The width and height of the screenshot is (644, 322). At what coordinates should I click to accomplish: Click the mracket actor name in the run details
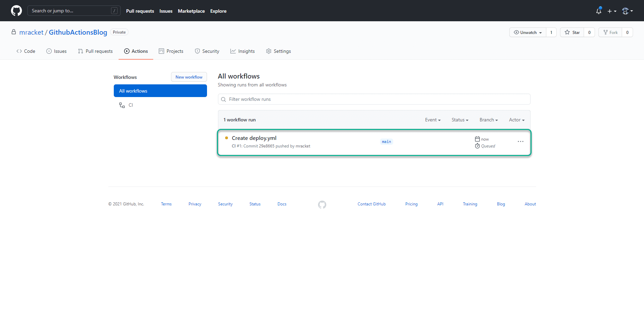(x=303, y=146)
